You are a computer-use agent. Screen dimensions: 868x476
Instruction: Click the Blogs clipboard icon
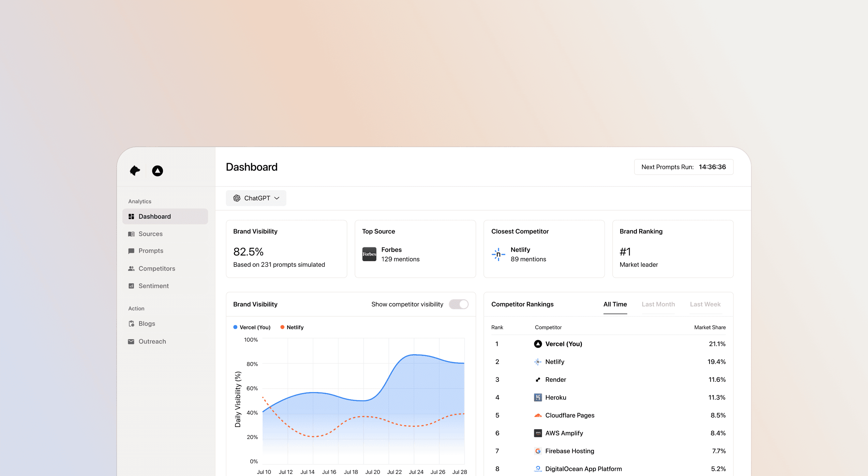pyautogui.click(x=131, y=323)
